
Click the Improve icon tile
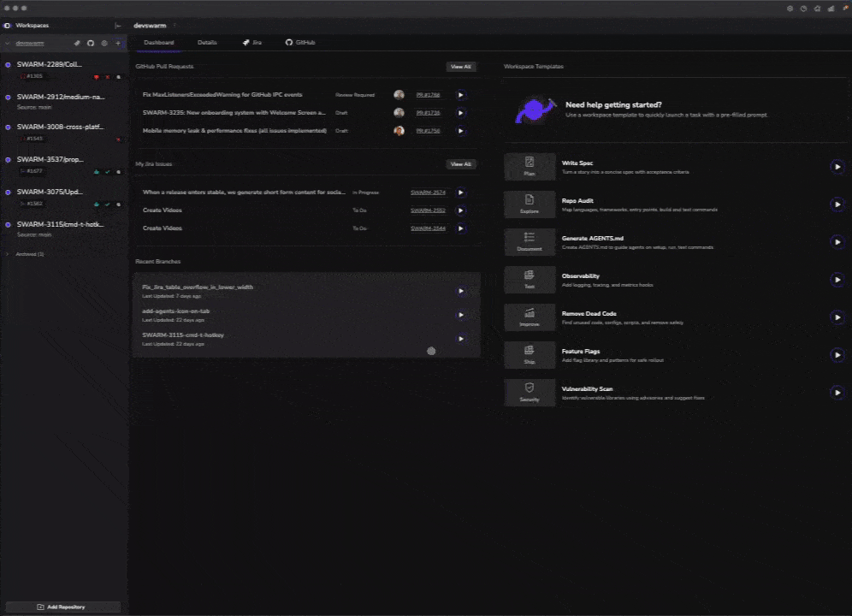530,317
